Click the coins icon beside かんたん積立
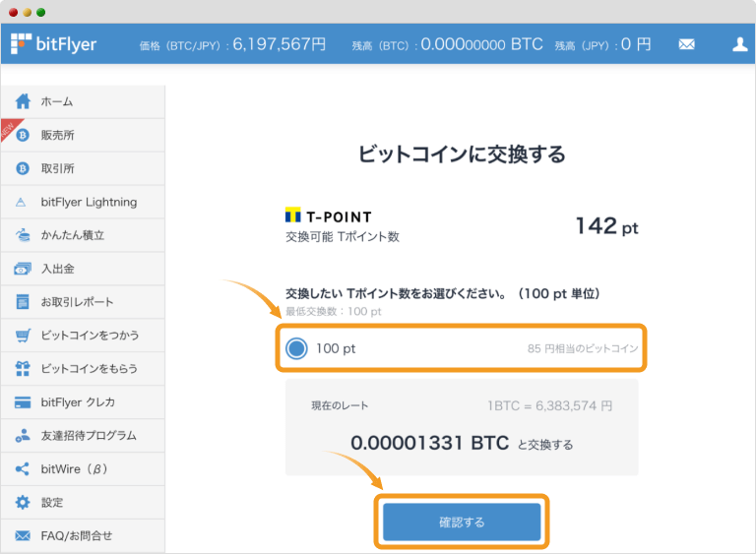The width and height of the screenshot is (756, 554). pyautogui.click(x=23, y=235)
